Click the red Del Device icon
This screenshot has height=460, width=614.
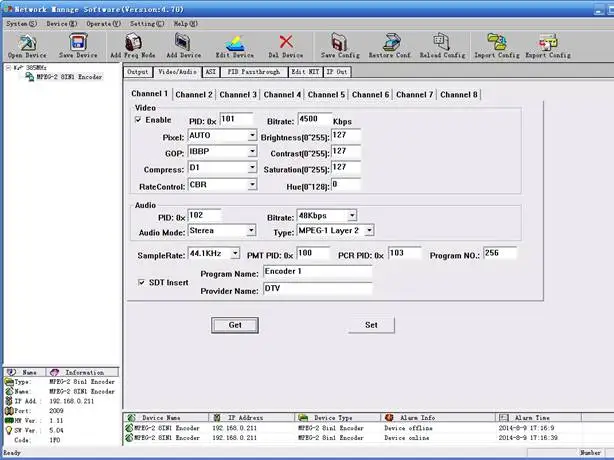pos(287,42)
